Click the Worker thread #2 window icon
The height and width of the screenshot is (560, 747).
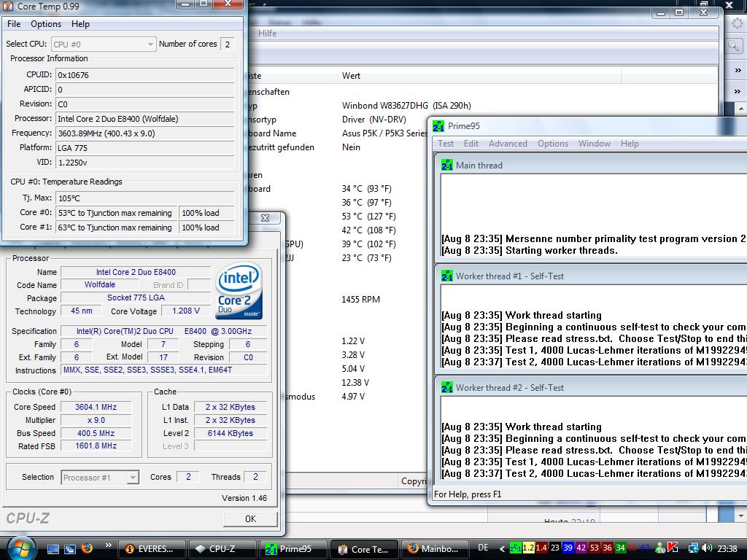click(x=447, y=388)
